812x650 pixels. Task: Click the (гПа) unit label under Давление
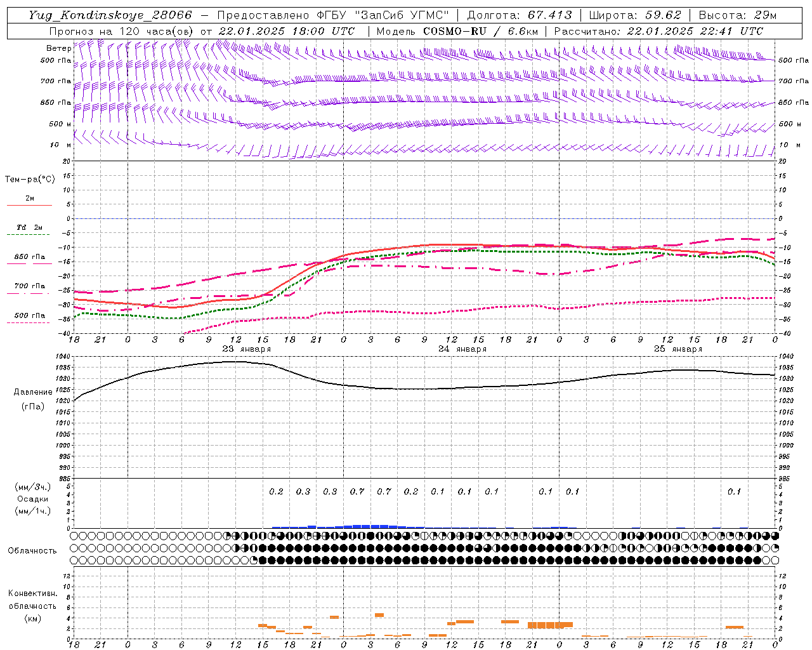coord(33,406)
